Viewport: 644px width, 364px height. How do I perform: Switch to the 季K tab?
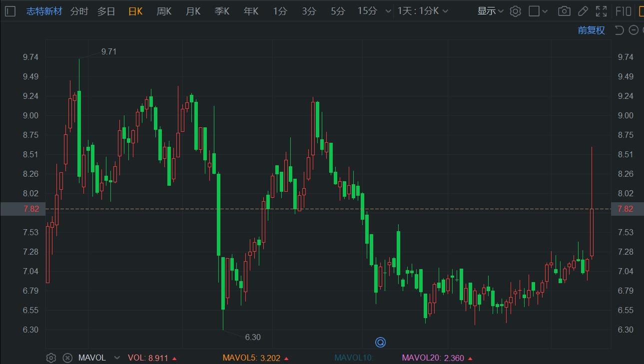pos(222,11)
